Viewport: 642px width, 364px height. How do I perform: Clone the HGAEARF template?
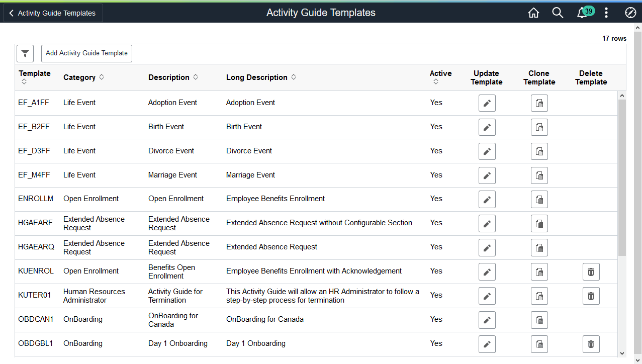(539, 224)
